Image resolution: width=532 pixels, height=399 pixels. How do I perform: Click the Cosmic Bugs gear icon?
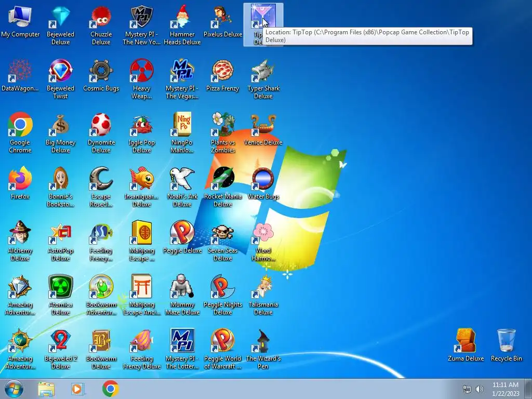[101, 71]
